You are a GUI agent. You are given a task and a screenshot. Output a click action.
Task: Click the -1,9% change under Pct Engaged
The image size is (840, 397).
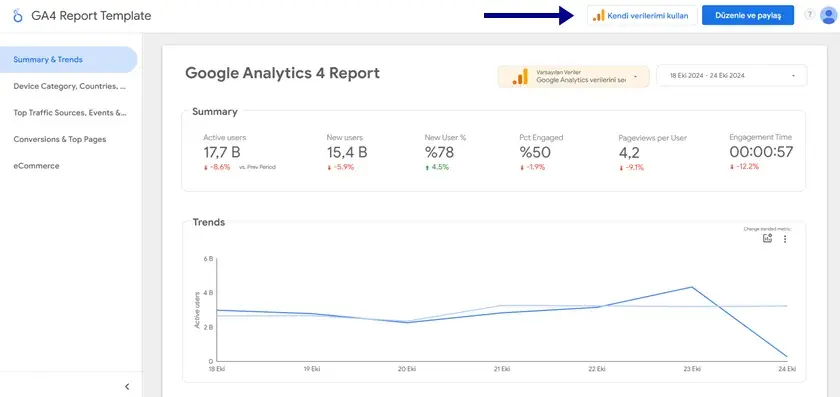(x=532, y=167)
